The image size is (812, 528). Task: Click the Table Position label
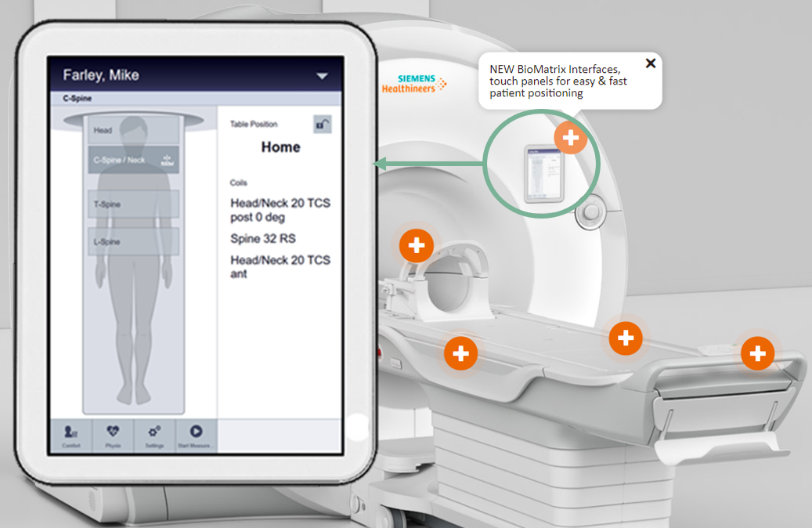point(254,125)
